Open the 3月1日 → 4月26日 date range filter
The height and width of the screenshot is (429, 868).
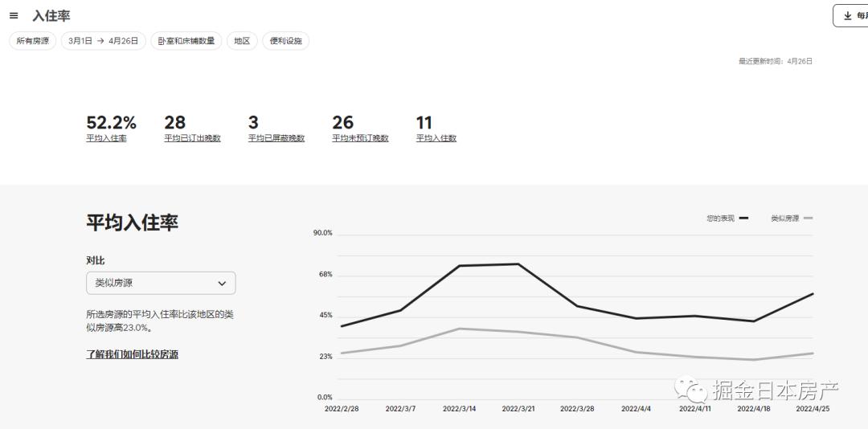pos(103,41)
